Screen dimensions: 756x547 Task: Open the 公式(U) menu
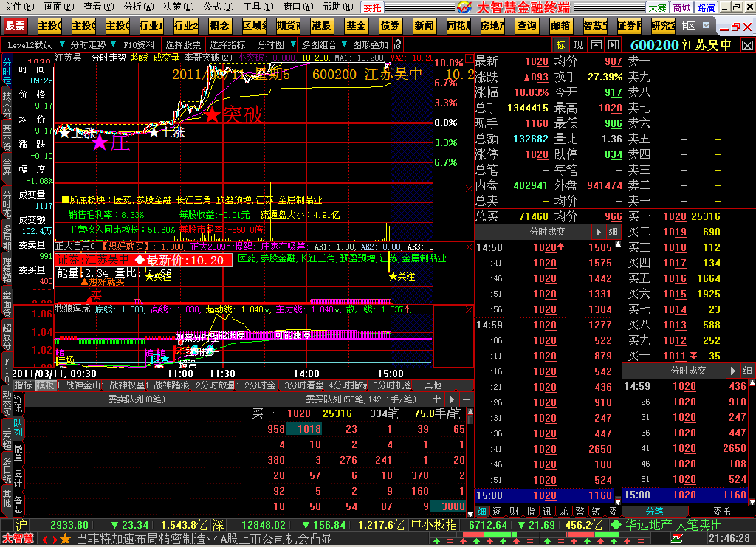tap(219, 7)
